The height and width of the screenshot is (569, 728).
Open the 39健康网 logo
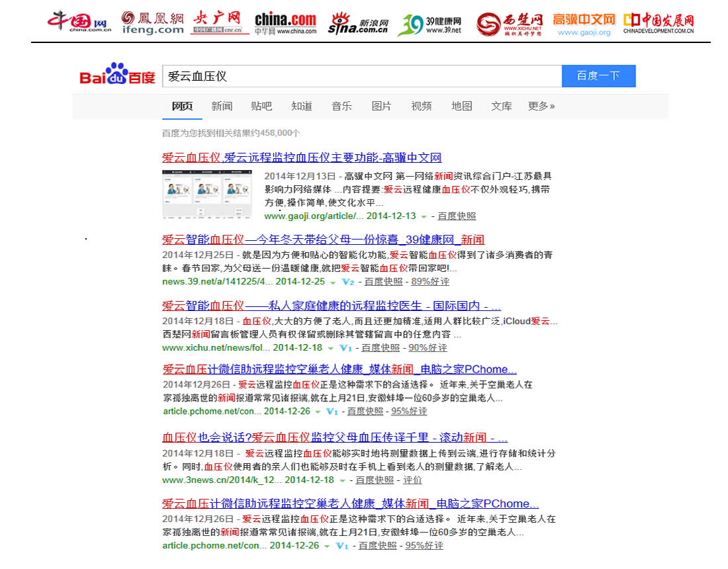430,24
